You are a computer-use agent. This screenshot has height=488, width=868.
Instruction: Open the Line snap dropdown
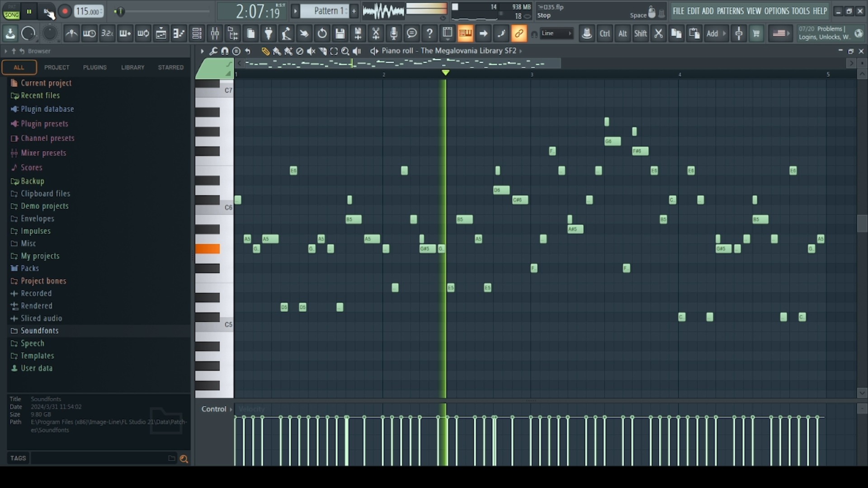coord(557,33)
